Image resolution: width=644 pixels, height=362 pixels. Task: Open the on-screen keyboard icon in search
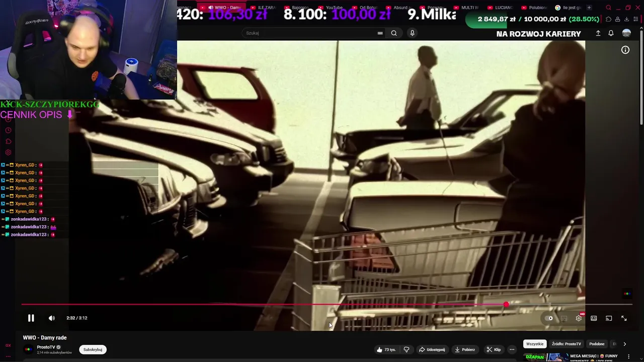pos(380,33)
